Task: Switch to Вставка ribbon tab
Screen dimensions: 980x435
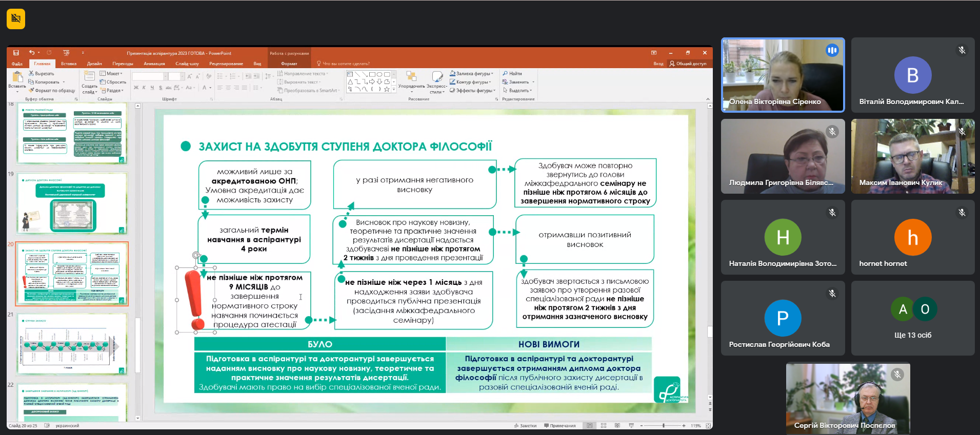Action: [x=69, y=64]
